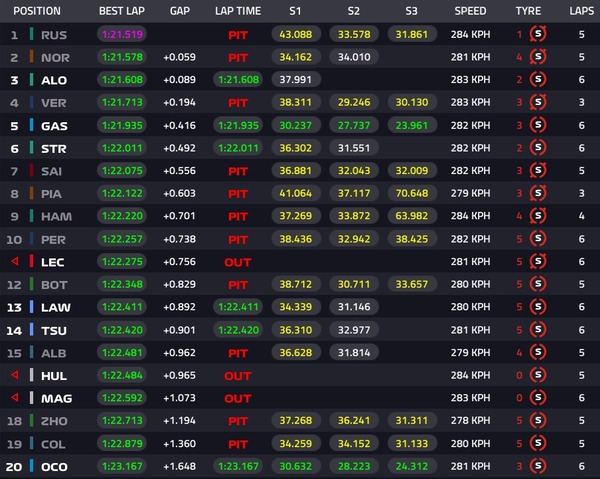Click the tyre icon in TSU row
This screenshot has height=479, width=600.
pos(538,330)
